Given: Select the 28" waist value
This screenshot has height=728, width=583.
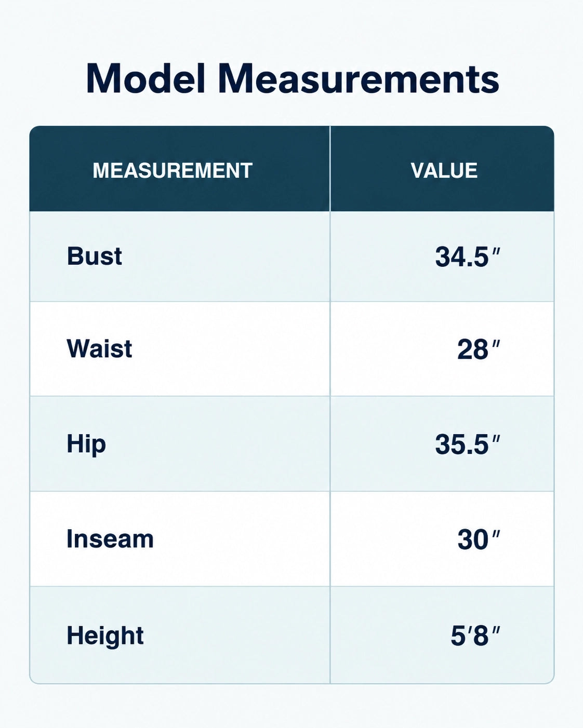Looking at the screenshot, I should pos(478,349).
